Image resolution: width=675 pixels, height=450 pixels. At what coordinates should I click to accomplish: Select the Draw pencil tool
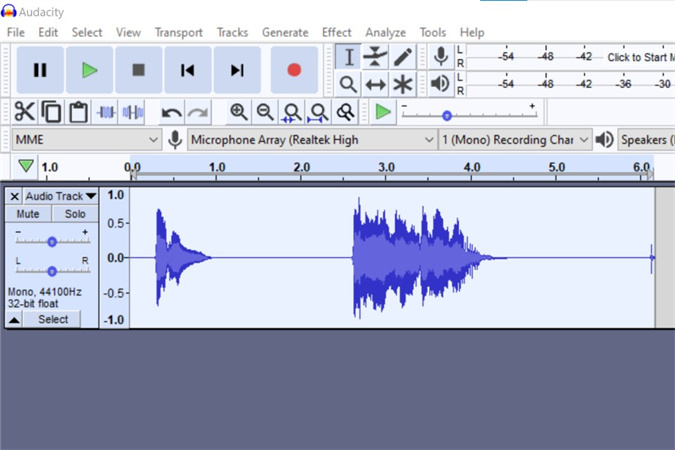click(x=402, y=57)
